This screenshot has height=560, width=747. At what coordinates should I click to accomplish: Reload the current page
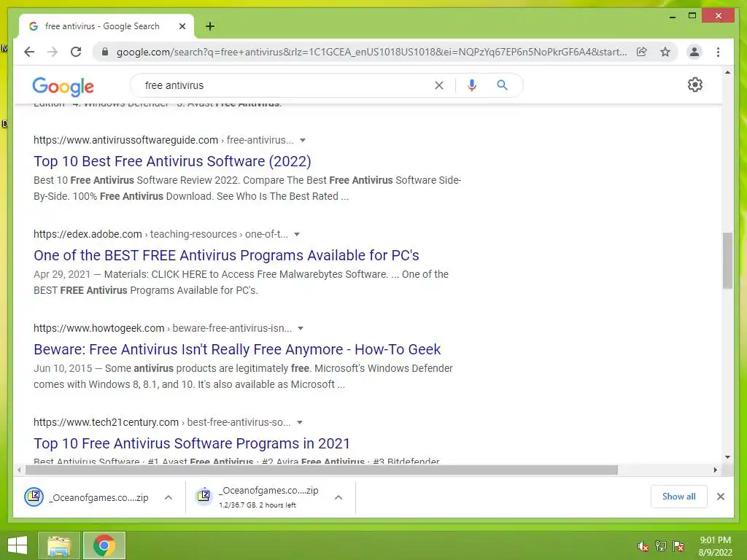pyautogui.click(x=76, y=52)
